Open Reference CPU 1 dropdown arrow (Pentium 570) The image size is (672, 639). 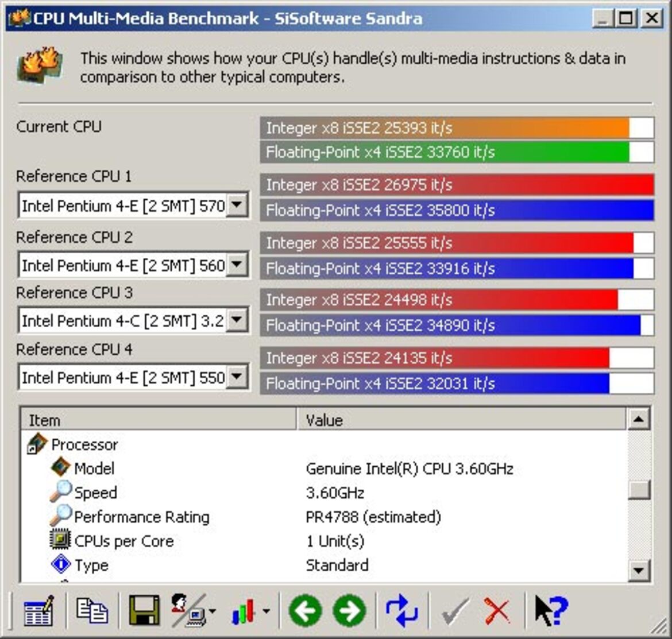click(237, 205)
